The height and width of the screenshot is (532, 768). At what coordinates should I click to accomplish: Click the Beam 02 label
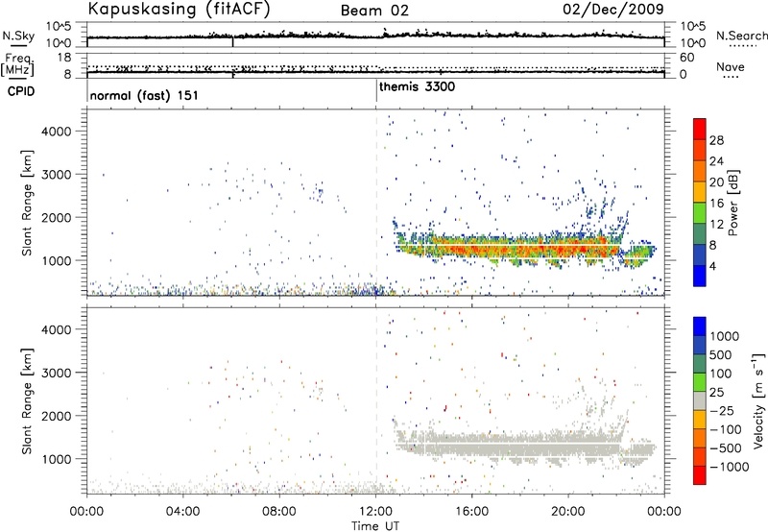coord(374,11)
